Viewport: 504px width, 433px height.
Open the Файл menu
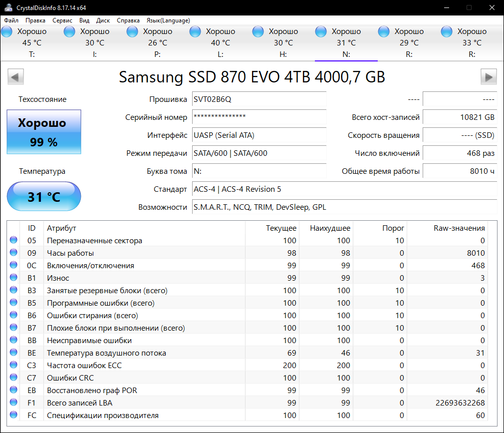point(11,20)
